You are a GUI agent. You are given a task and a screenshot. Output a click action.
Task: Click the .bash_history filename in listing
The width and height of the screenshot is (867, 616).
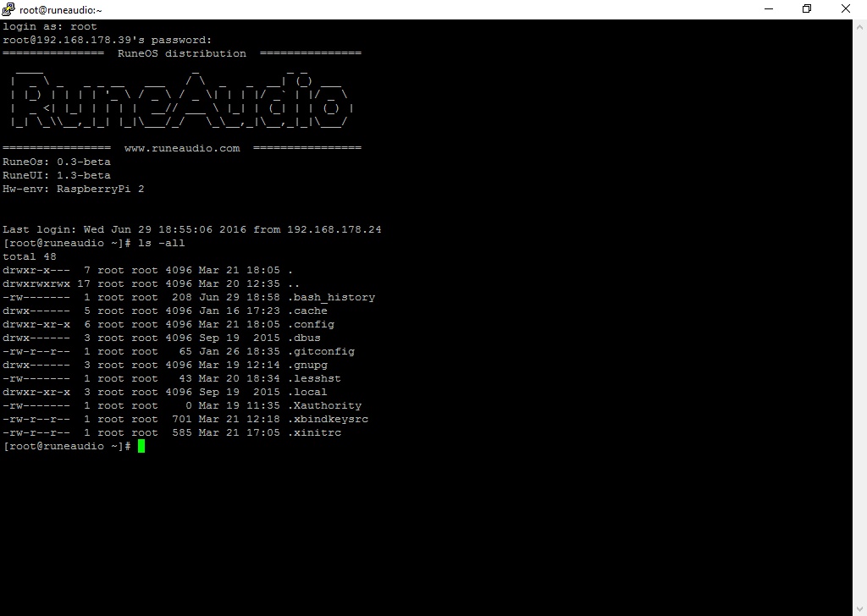[331, 297]
